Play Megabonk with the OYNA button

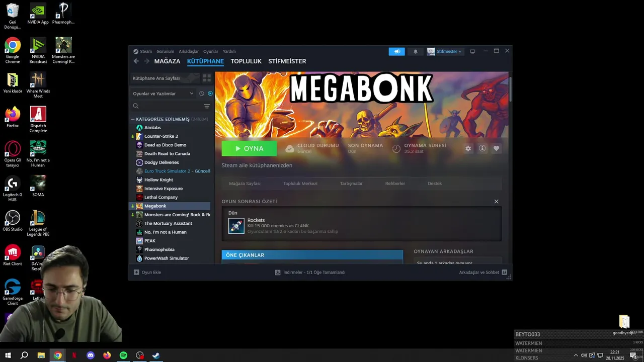point(249,148)
